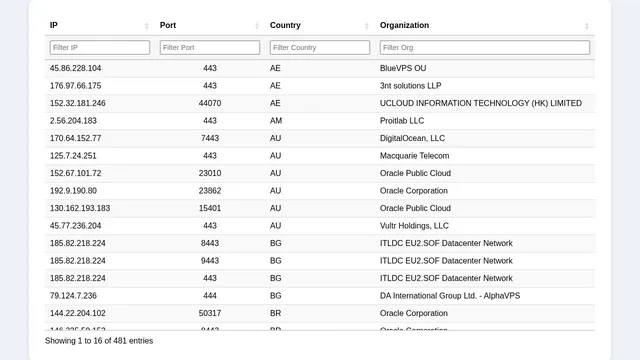
Task: Click port value 8443
Action: point(210,243)
